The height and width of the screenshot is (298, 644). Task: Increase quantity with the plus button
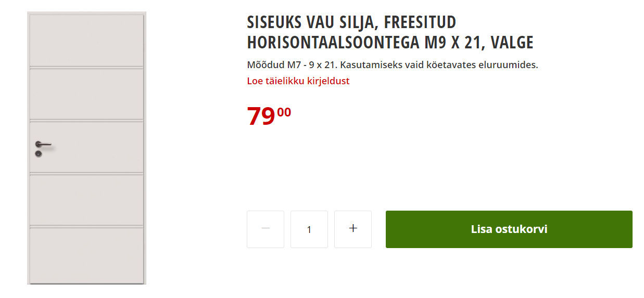click(353, 229)
